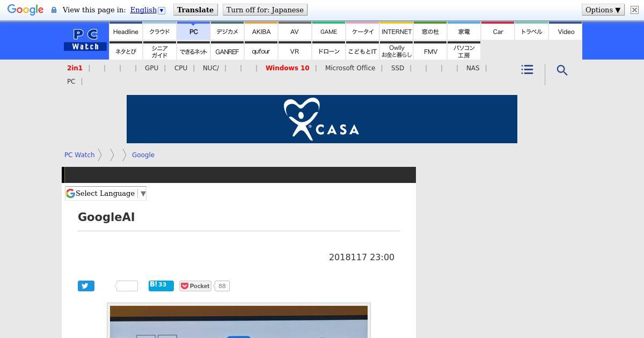644x338 pixels.
Task: Open the English language dropdown
Action: [x=148, y=10]
